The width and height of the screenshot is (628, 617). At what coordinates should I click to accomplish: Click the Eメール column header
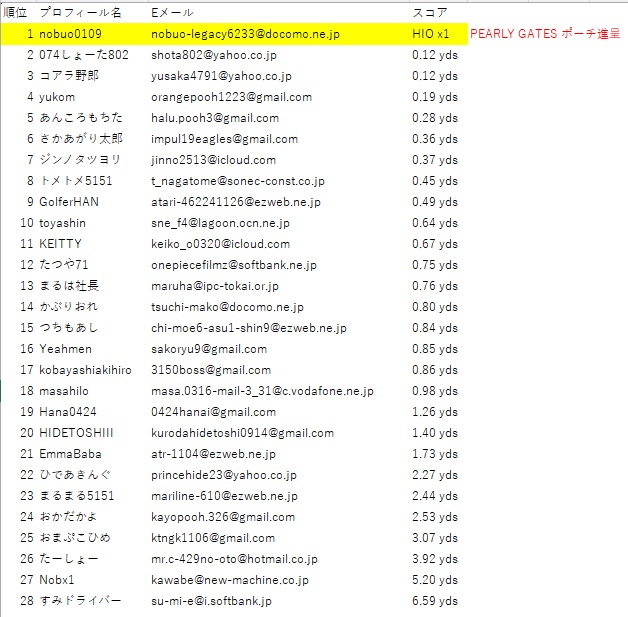(x=171, y=13)
